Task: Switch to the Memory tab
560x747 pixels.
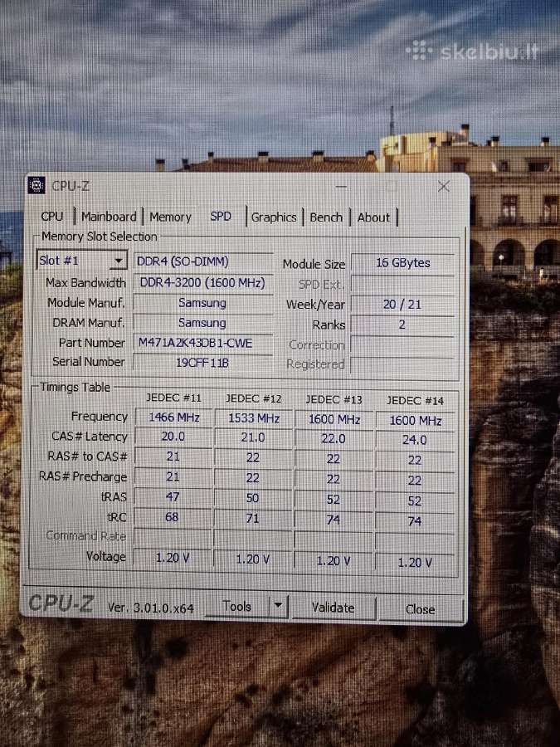Action: (x=170, y=217)
